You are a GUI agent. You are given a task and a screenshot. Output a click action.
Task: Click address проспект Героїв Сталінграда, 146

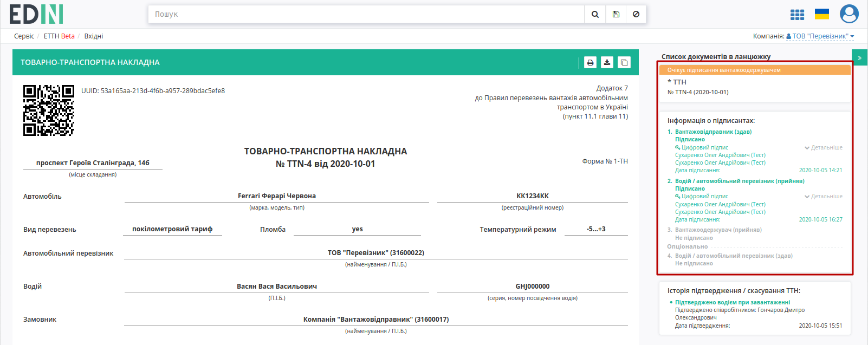93,162
